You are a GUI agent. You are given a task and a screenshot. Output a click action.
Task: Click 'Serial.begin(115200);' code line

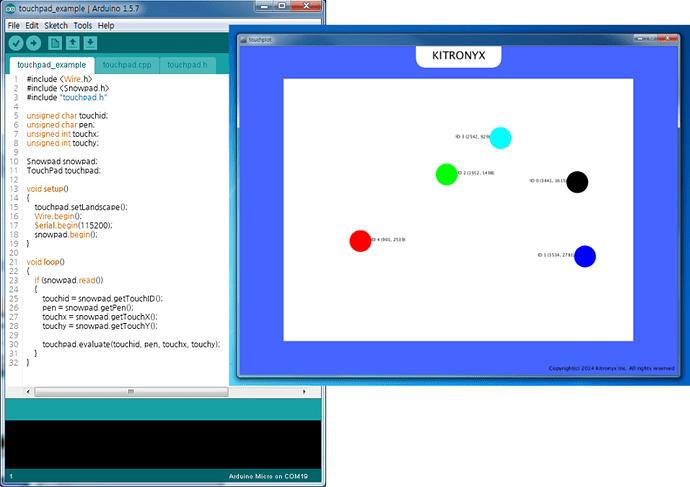73,226
